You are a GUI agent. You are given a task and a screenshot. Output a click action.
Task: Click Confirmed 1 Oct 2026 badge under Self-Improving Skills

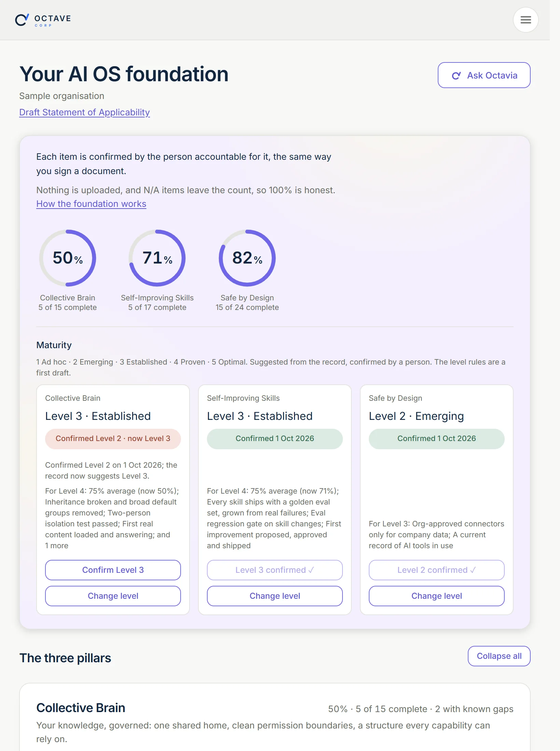click(275, 439)
